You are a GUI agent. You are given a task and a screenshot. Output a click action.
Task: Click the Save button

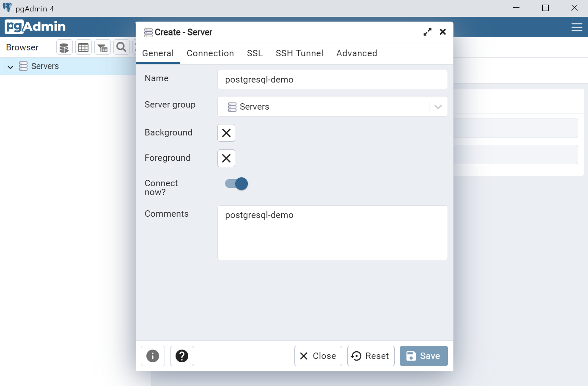(424, 356)
